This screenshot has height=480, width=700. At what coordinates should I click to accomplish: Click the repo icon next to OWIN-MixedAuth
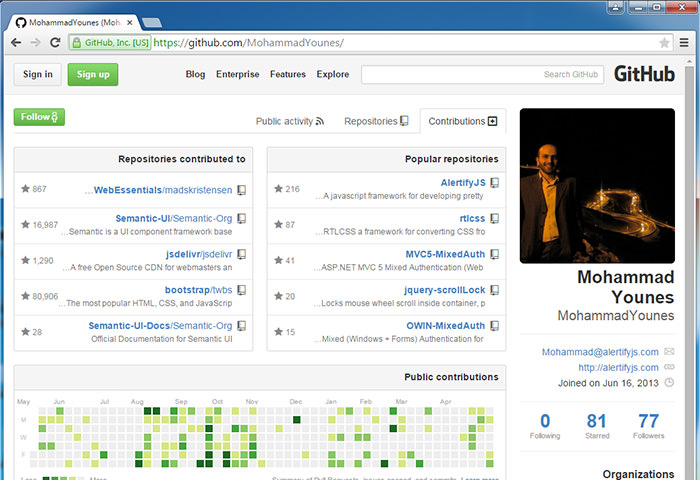(x=495, y=326)
